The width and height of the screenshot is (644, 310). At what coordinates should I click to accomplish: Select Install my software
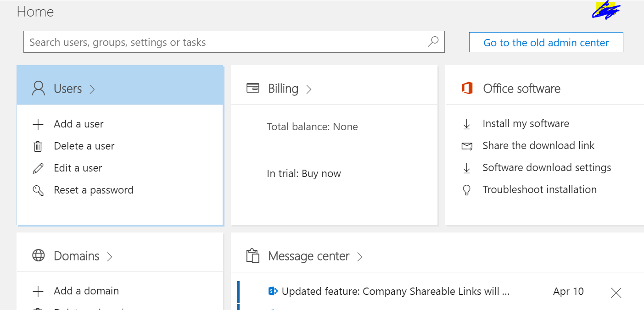(x=526, y=123)
